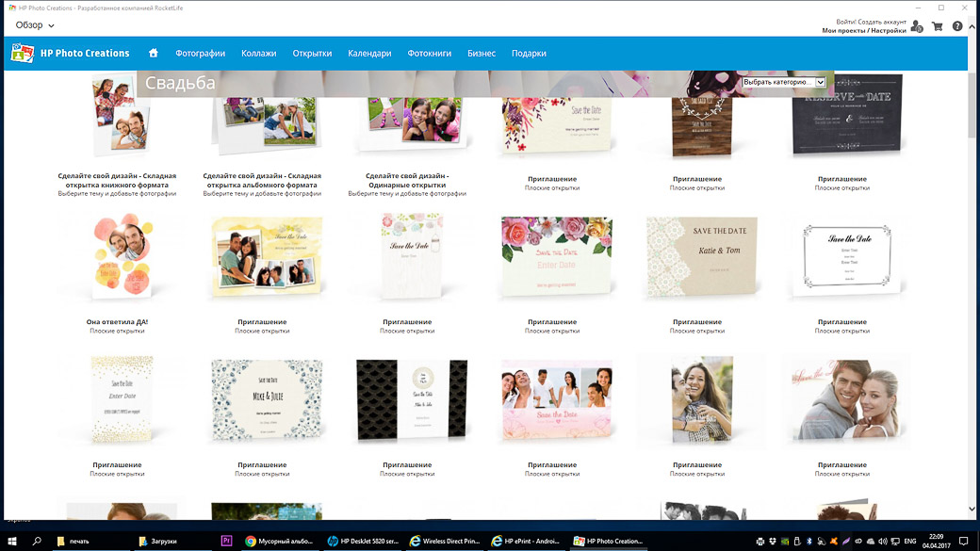
Task: Click the user account icon
Action: pyautogui.click(x=917, y=26)
